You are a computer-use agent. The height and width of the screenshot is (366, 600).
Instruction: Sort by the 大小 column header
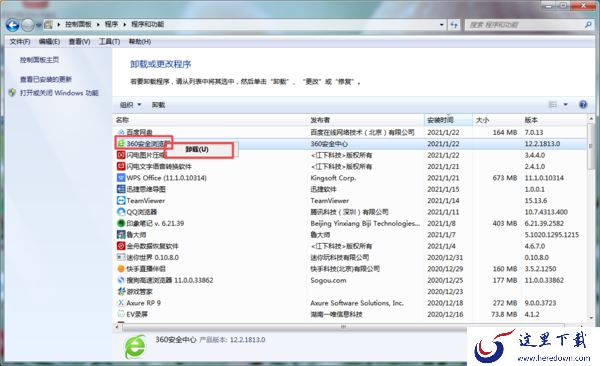click(x=497, y=120)
